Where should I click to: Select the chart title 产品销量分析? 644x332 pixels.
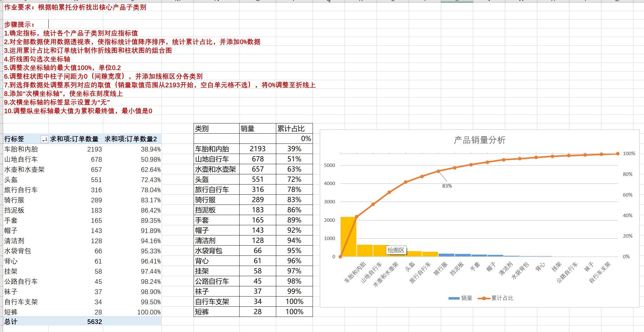click(x=480, y=140)
